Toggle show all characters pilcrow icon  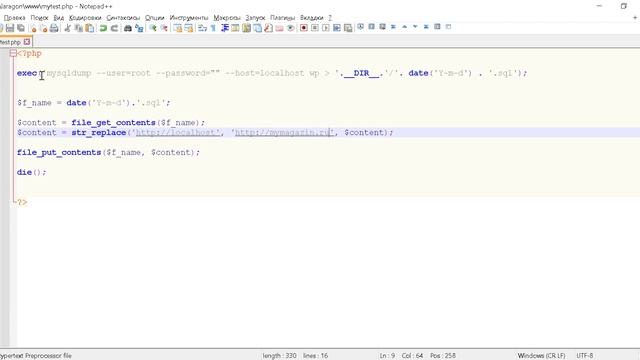click(213, 28)
